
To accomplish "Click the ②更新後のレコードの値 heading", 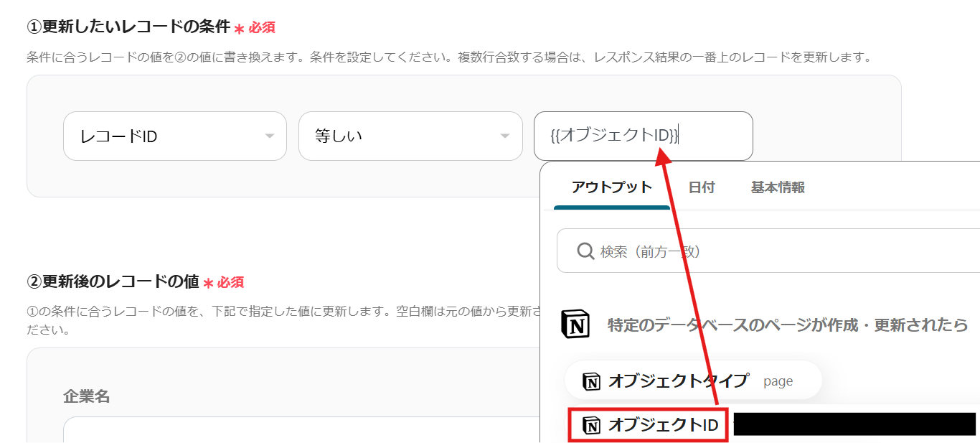I will pyautogui.click(x=113, y=281).
